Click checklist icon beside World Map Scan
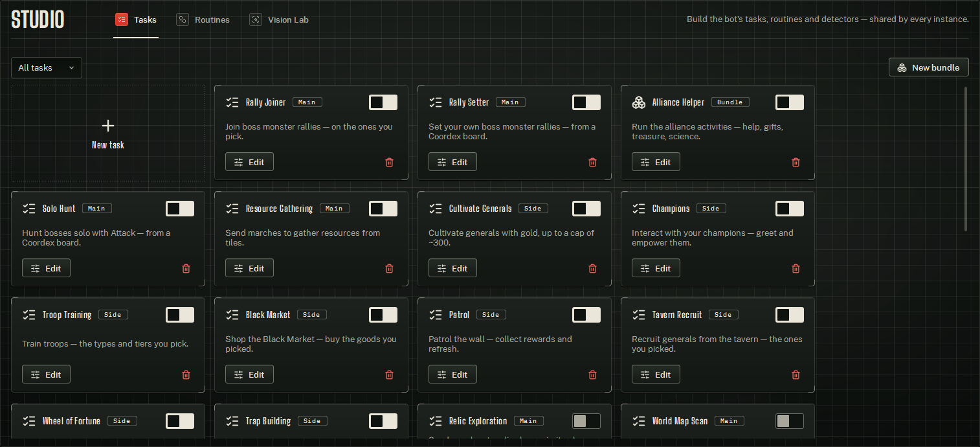 [638, 421]
